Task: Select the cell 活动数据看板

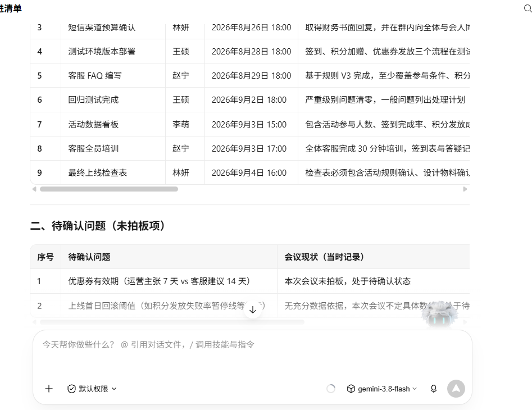Action: pos(93,125)
